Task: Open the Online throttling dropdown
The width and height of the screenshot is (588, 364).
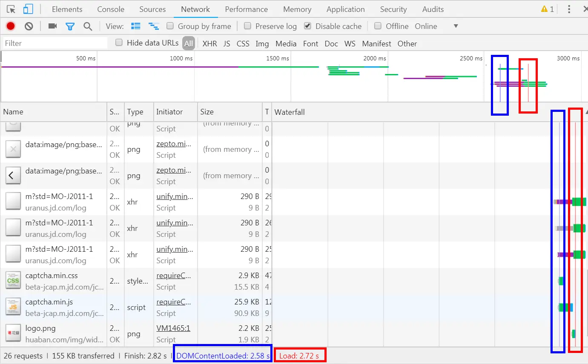Action: (x=437, y=26)
